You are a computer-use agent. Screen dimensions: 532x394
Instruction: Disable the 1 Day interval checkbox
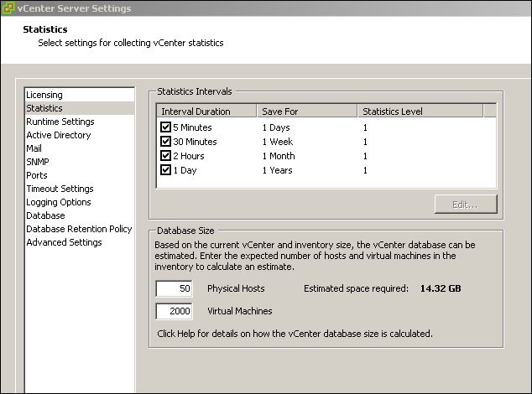(165, 170)
